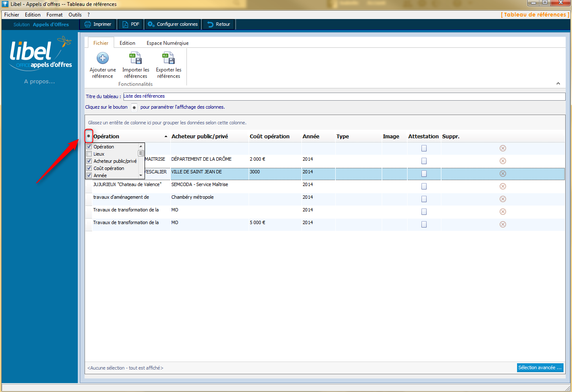Click the asterisk button in the hint sentence
The image size is (572, 392).
[134, 107]
